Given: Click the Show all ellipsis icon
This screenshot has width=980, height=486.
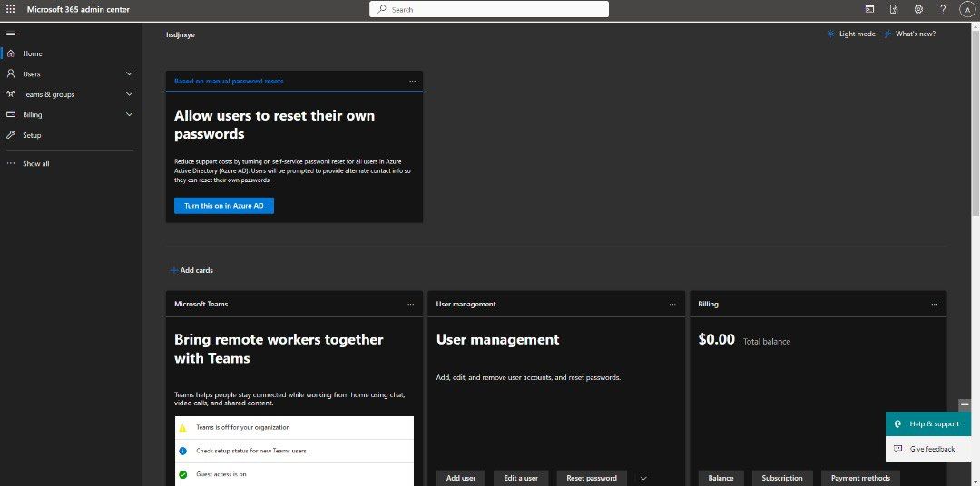Looking at the screenshot, I should (11, 164).
